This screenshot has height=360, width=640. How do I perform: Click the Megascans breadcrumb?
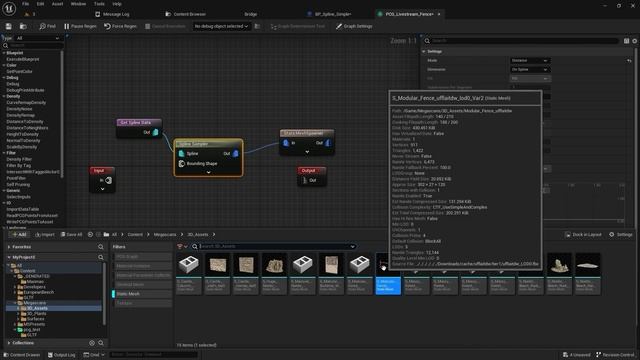pyautogui.click(x=164, y=234)
